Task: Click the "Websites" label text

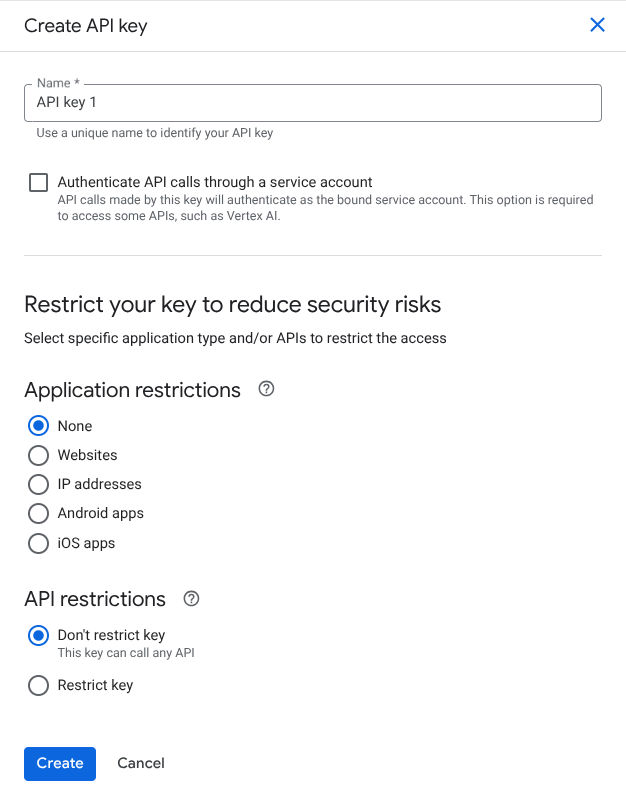Action: pos(88,455)
